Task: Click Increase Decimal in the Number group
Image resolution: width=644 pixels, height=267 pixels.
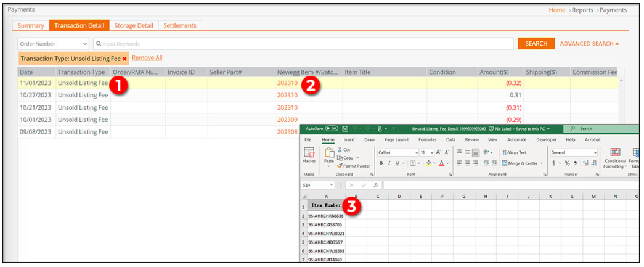Action: 585,163
